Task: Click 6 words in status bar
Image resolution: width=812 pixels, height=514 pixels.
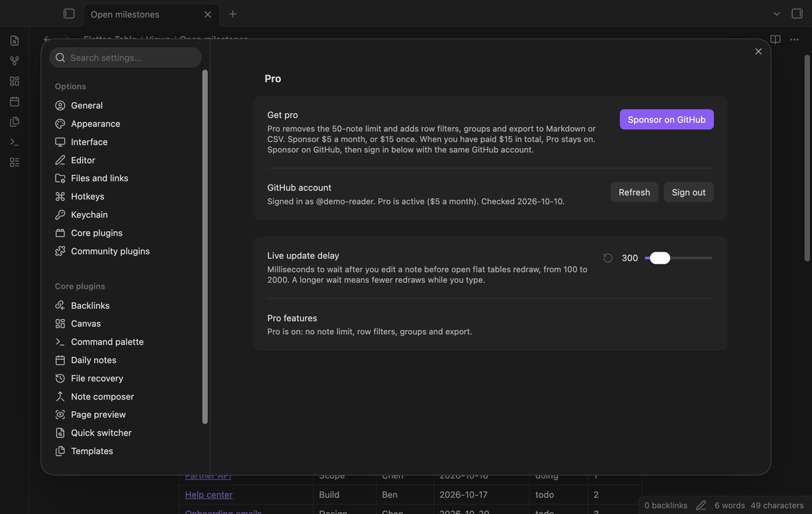Action: [729, 505]
